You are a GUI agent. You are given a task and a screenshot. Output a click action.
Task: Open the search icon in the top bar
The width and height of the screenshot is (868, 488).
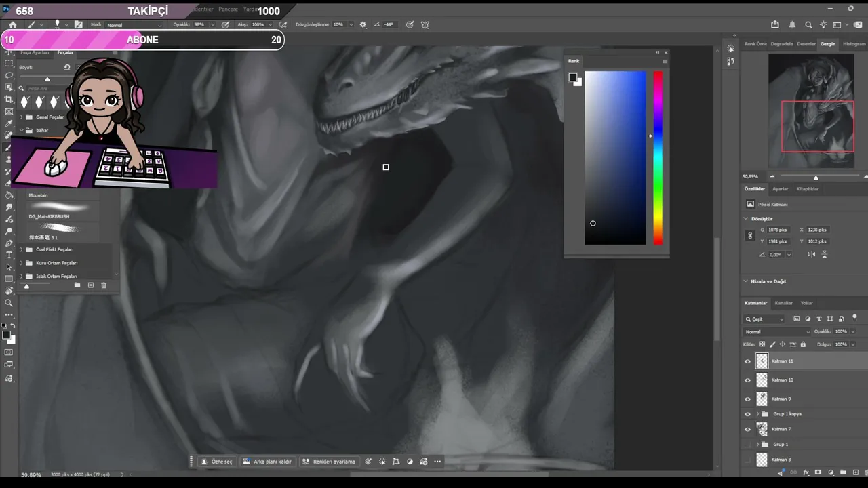click(808, 25)
